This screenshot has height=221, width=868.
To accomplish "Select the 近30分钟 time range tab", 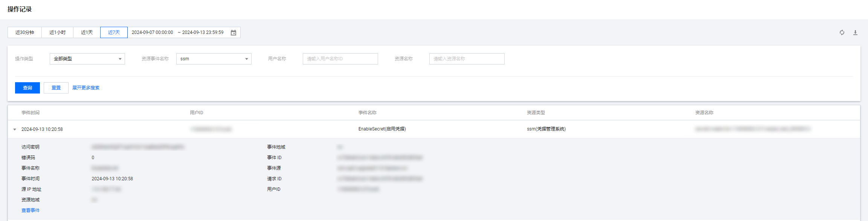I will pyautogui.click(x=25, y=32).
